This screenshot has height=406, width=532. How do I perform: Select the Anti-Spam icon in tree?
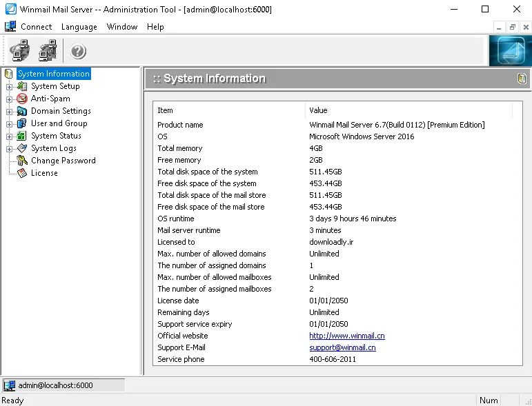coord(22,99)
